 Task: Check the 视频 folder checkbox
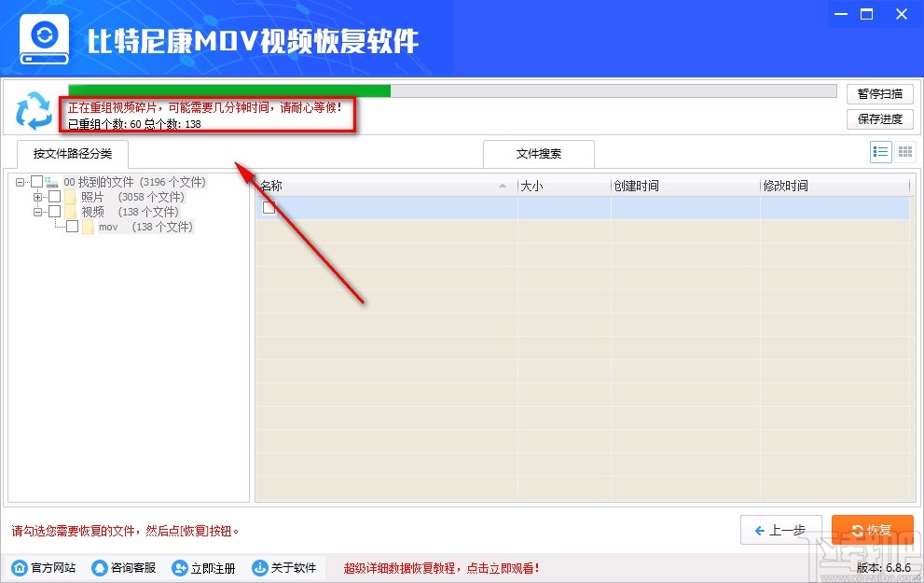(53, 212)
